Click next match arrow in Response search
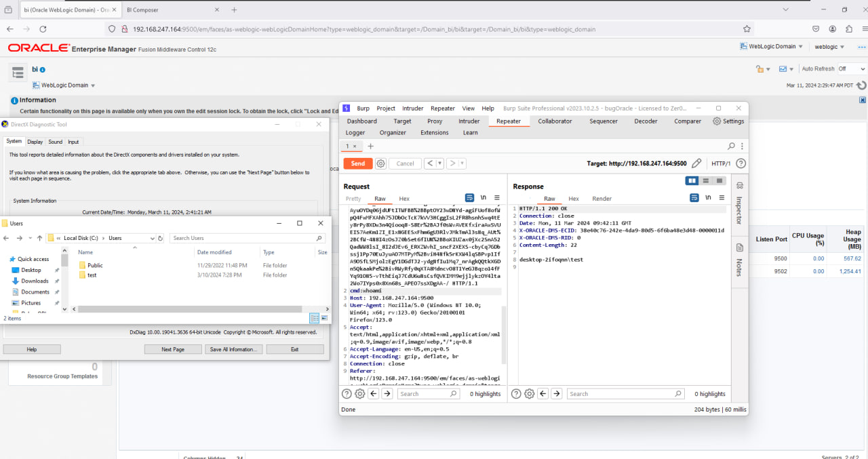Viewport: 868px width, 459px height. pos(557,394)
